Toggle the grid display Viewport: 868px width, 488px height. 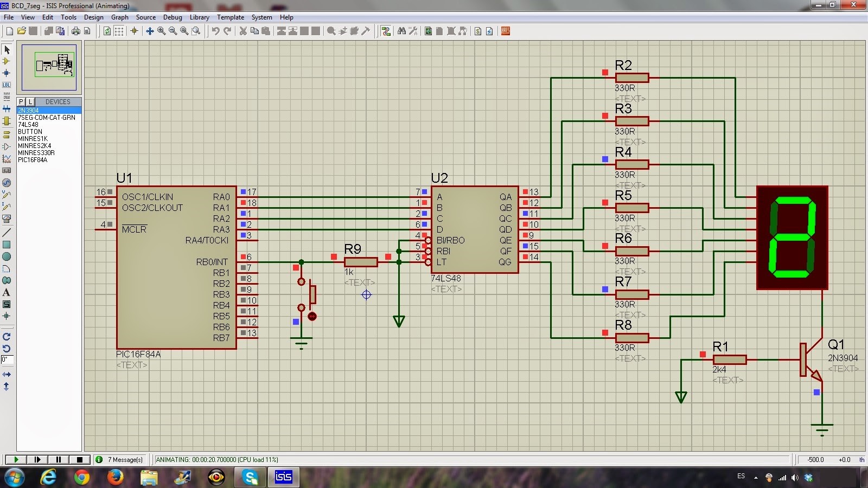click(118, 31)
